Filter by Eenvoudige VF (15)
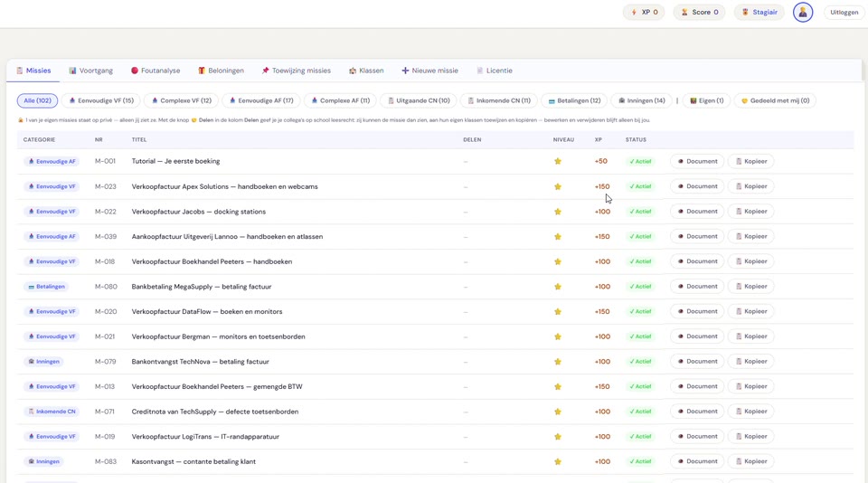The image size is (868, 483). tap(100, 100)
